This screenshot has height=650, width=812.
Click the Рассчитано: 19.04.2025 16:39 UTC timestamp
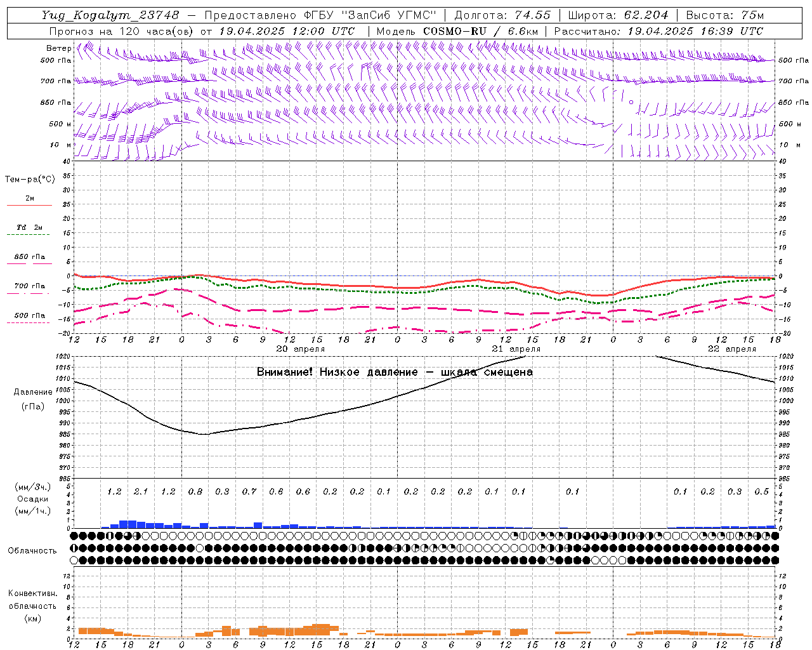[x=658, y=31]
